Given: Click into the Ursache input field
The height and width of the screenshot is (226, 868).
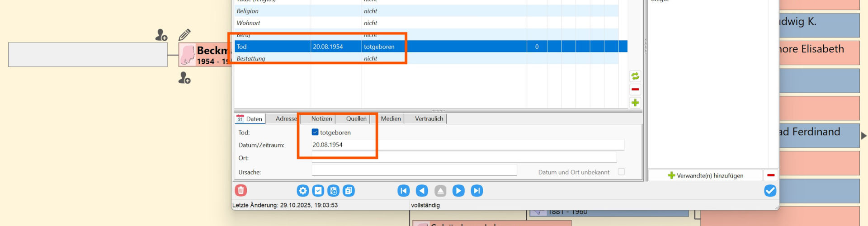Looking at the screenshot, I should [x=414, y=170].
